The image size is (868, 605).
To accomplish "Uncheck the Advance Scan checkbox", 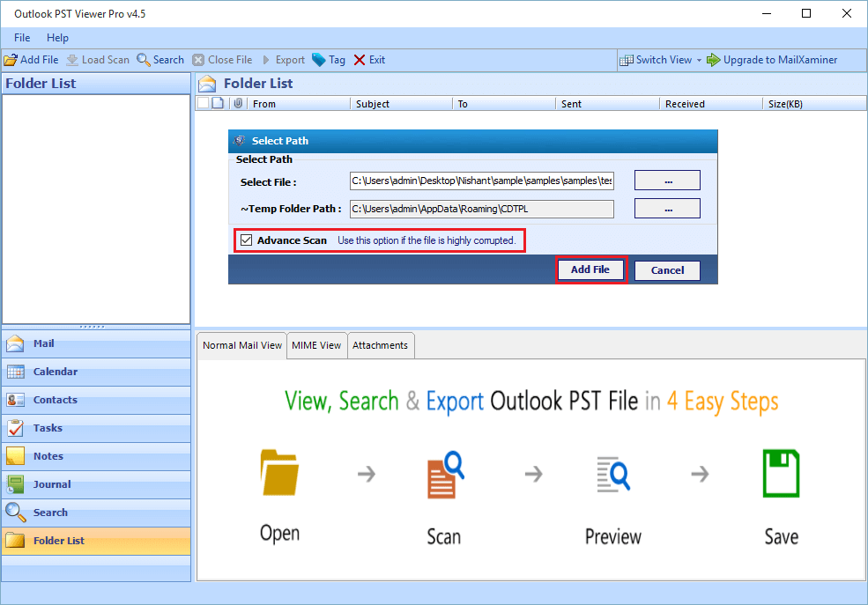I will click(x=247, y=240).
